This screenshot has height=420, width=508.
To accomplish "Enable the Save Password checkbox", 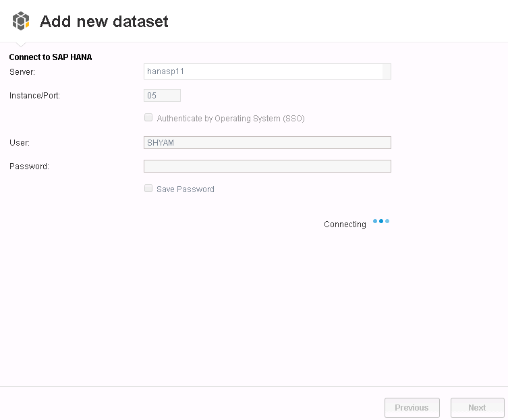I will [148, 188].
